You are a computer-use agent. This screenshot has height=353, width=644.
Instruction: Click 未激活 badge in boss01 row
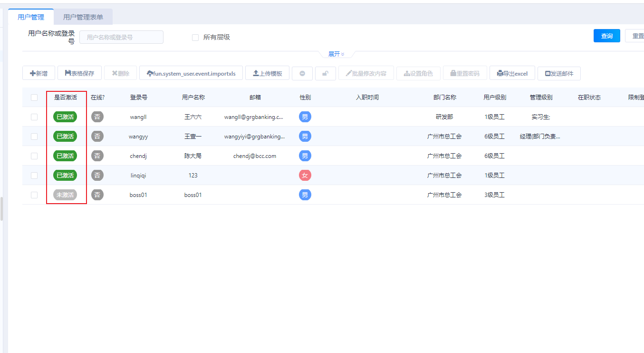point(65,195)
